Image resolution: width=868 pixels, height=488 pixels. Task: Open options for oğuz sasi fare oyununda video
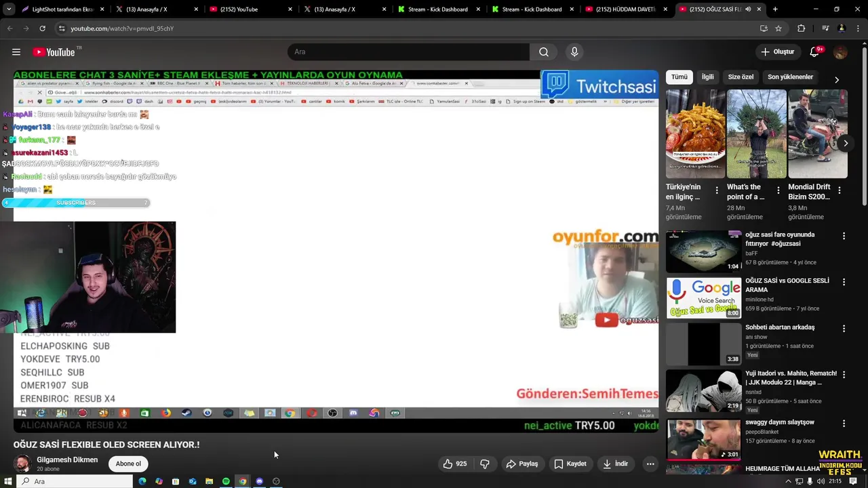[844, 237]
